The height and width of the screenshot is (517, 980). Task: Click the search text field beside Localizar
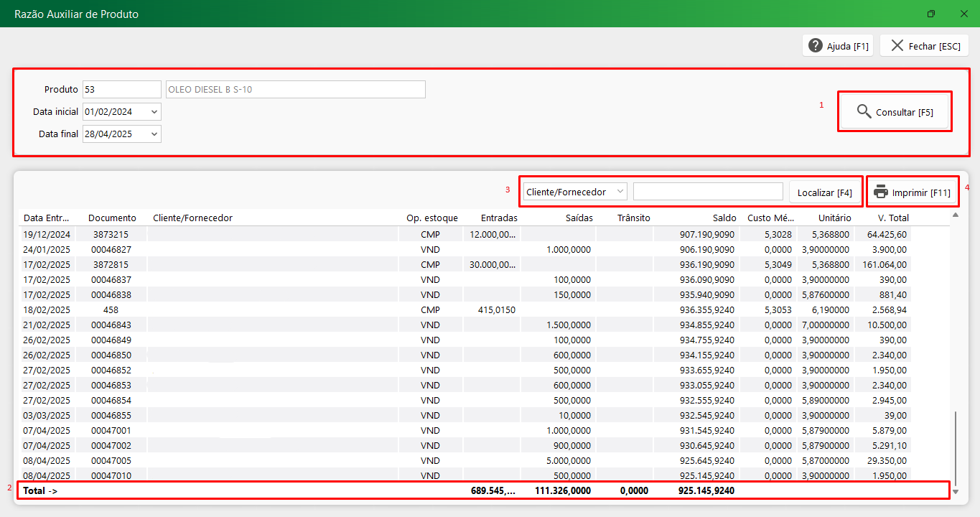pyautogui.click(x=708, y=192)
